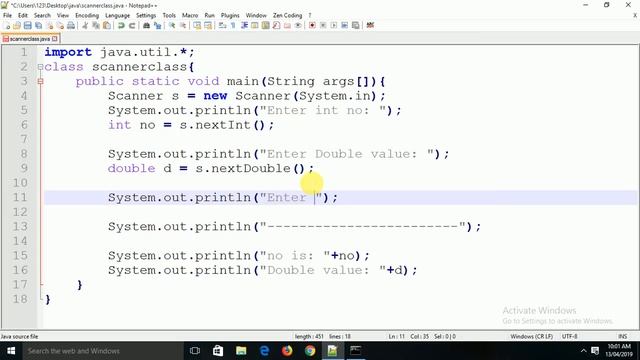Switch to Command Prompt on taskbar
The height and width of the screenshot is (360, 640).
tap(356, 351)
